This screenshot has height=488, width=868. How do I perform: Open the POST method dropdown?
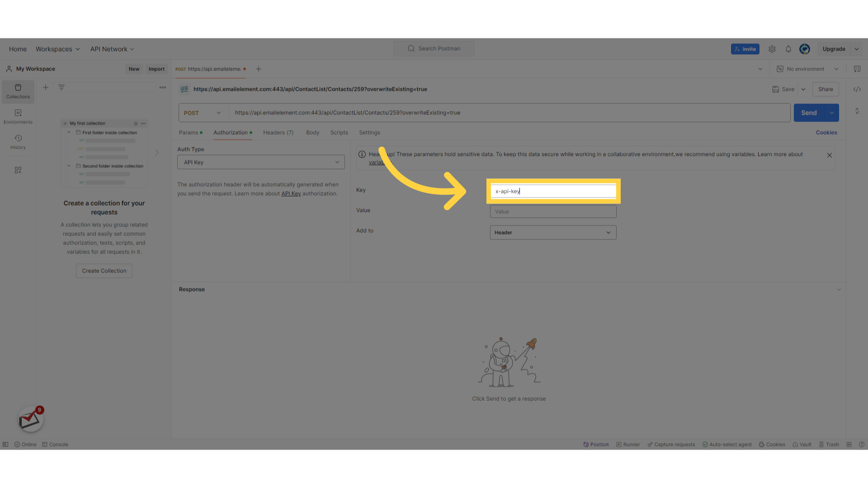(203, 113)
